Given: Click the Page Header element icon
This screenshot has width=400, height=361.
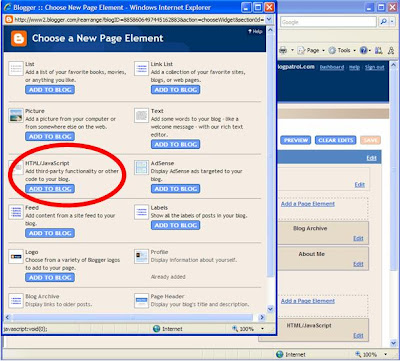Looking at the screenshot, I should pyautogui.click(x=141, y=301).
